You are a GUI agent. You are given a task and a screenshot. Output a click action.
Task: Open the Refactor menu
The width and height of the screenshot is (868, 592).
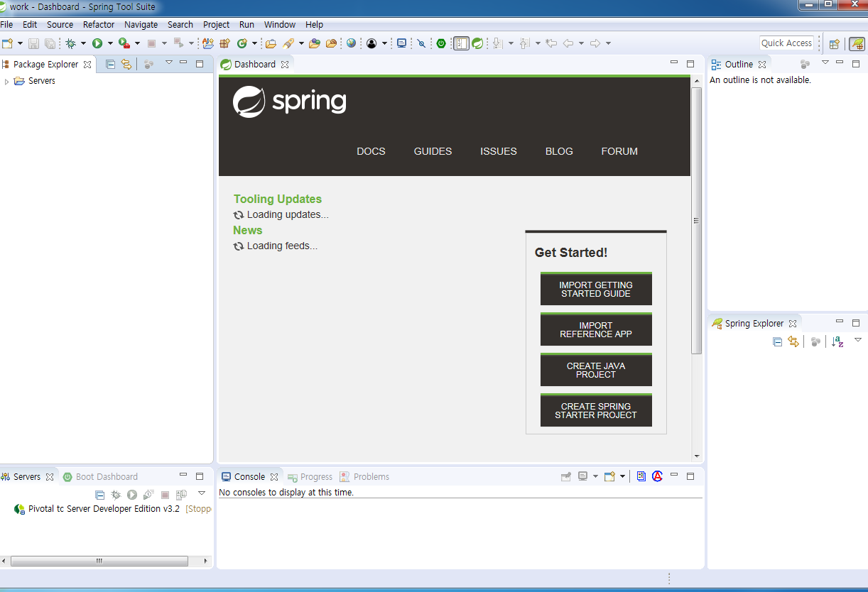99,24
